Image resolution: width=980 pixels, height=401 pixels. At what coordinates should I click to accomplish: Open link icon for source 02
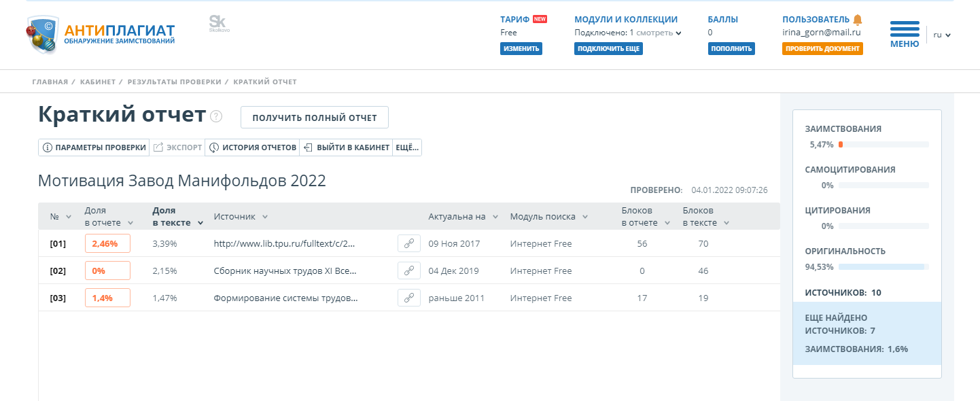click(409, 271)
